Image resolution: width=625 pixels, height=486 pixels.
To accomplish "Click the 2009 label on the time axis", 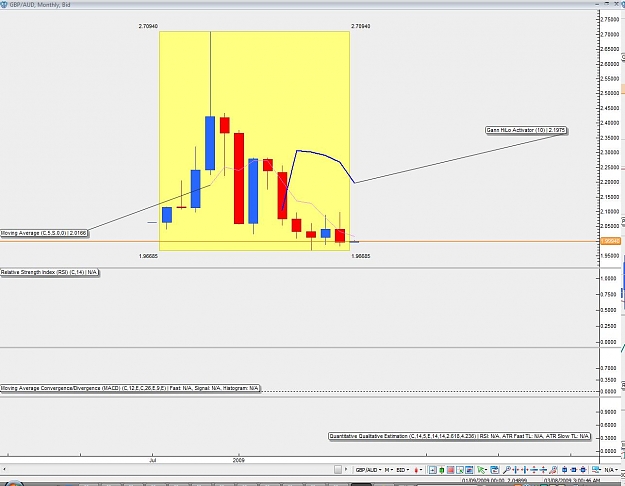I will point(238,460).
